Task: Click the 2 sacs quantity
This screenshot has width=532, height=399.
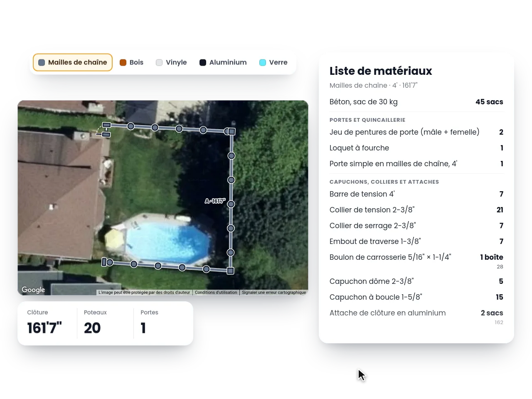Action: [492, 313]
